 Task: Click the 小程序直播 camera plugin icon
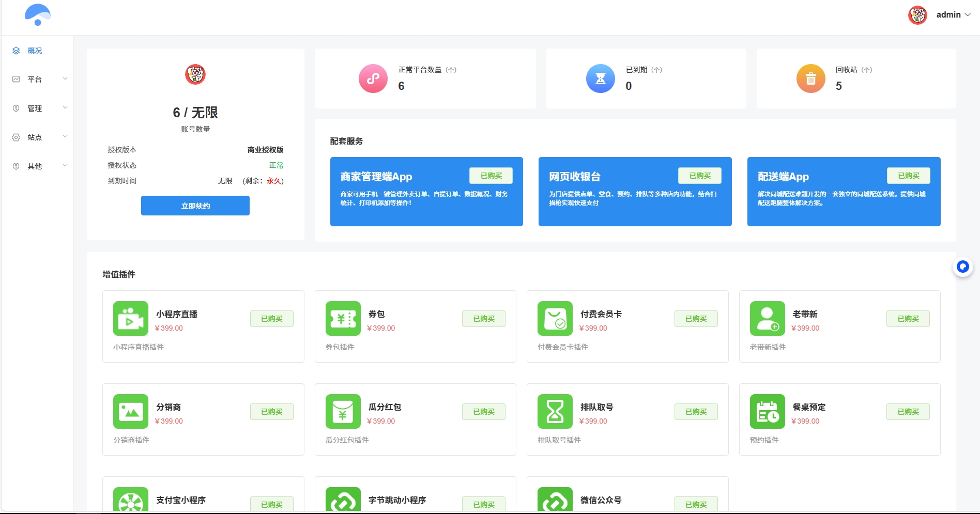[x=131, y=319]
